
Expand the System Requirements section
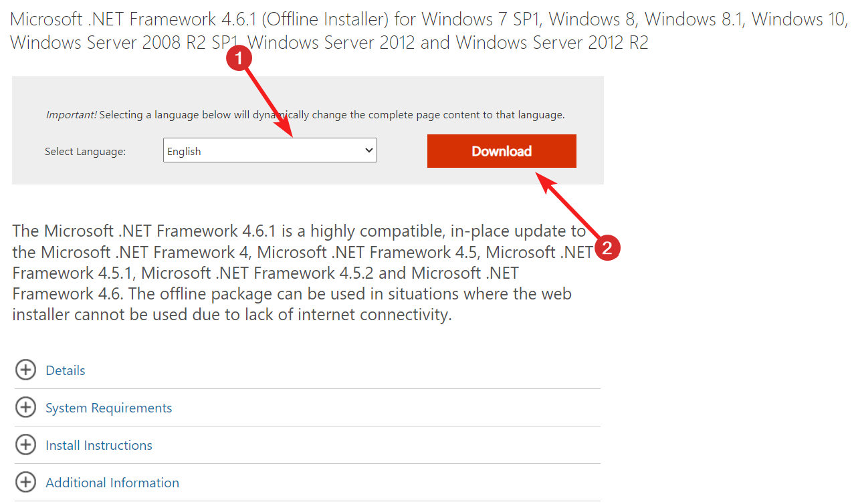pos(108,408)
